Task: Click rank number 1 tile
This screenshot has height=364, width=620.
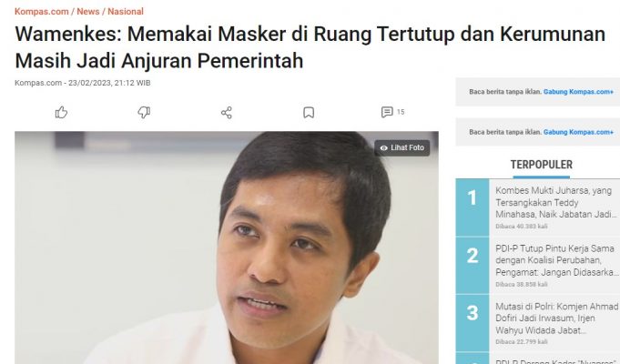Action: [473, 207]
